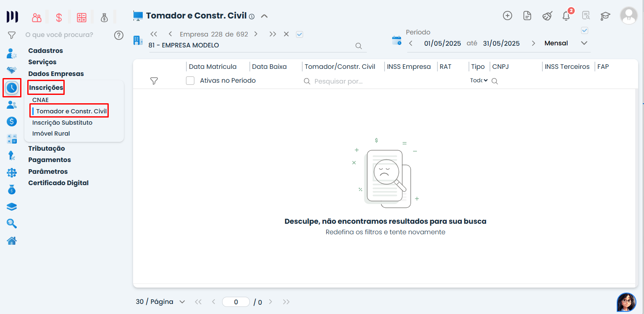Open the help question mark icon
Viewport: 644px width, 314px height.
(119, 35)
